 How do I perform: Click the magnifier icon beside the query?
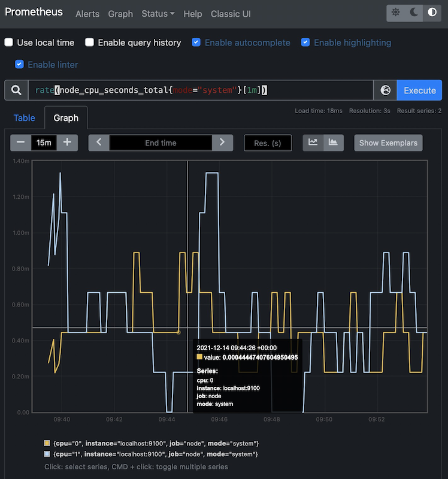(x=16, y=90)
